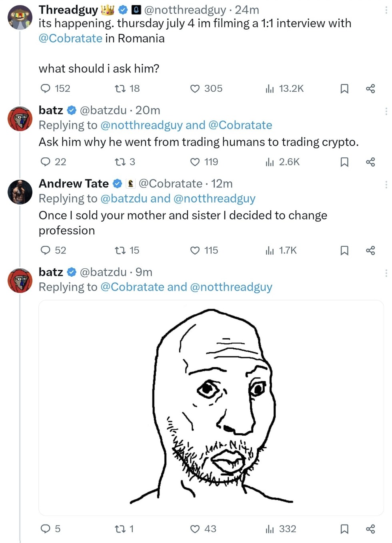This screenshot has height=543, width=392.
Task: Like batz's tweet with 119 likes
Action: pos(195,162)
